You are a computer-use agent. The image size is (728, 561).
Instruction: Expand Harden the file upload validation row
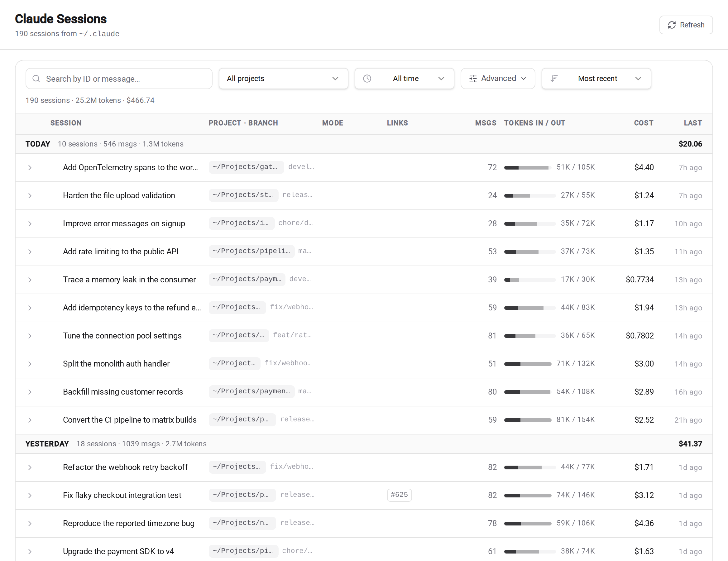point(30,196)
